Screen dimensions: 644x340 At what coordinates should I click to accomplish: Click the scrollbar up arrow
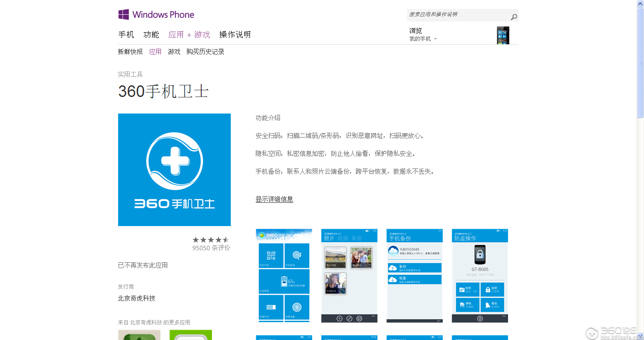click(x=640, y=4)
